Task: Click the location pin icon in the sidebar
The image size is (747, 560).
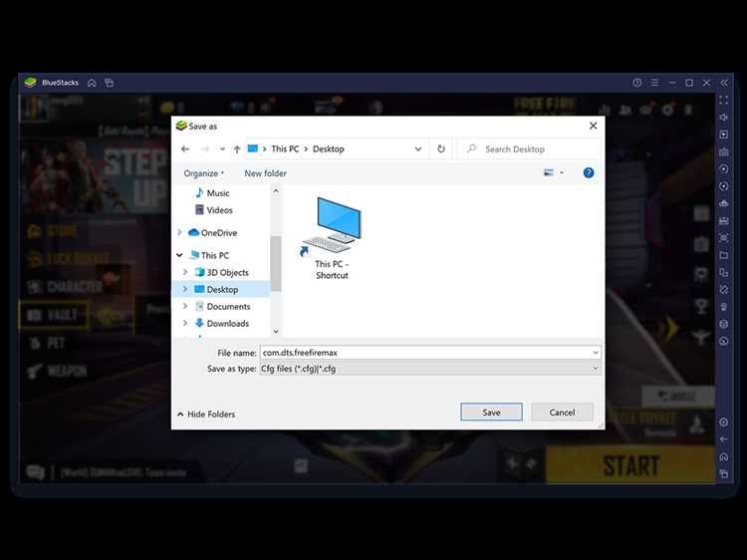Action: tap(724, 307)
